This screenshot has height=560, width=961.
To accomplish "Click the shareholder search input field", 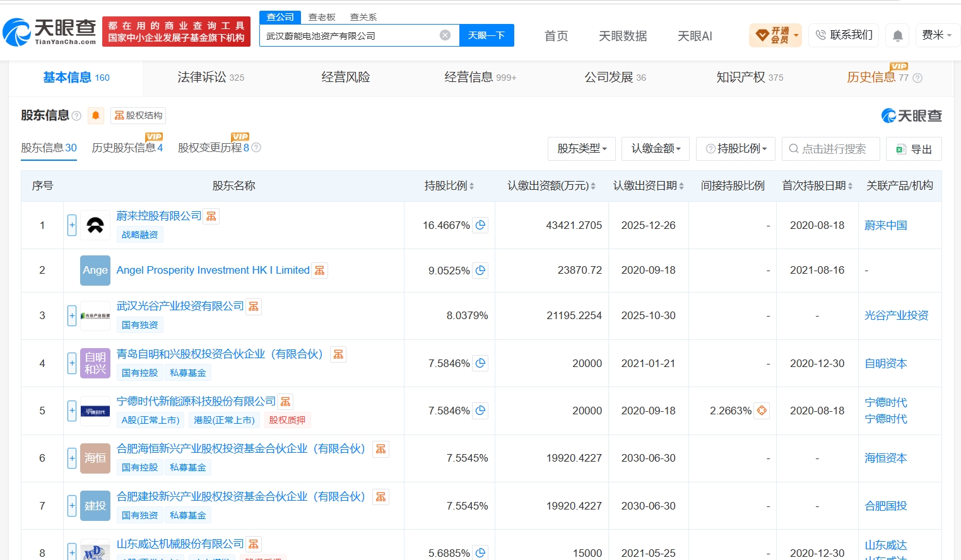I will pos(830,149).
